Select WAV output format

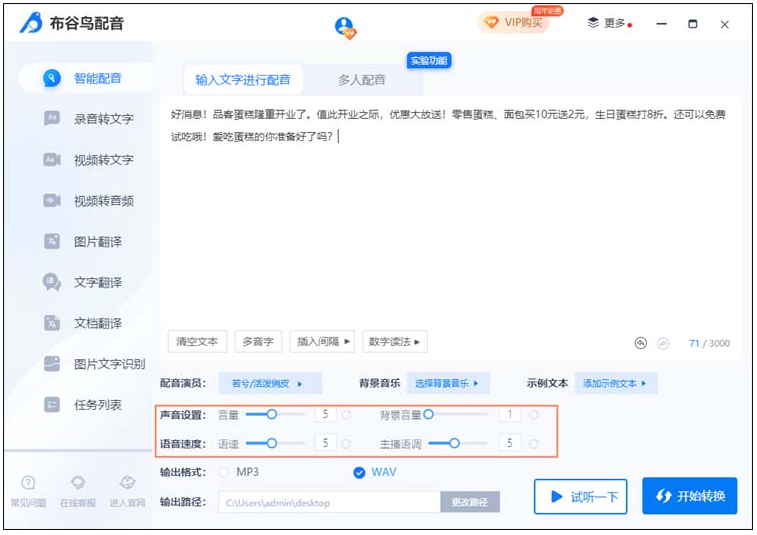point(359,472)
